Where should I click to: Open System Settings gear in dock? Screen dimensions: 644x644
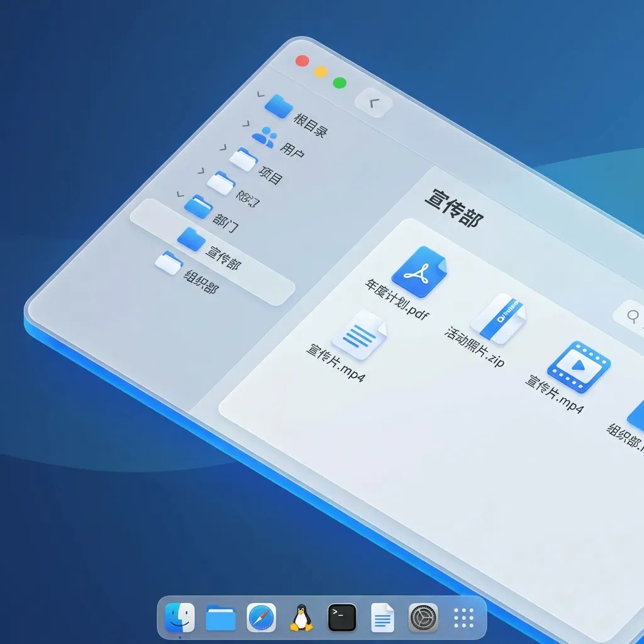(x=423, y=618)
